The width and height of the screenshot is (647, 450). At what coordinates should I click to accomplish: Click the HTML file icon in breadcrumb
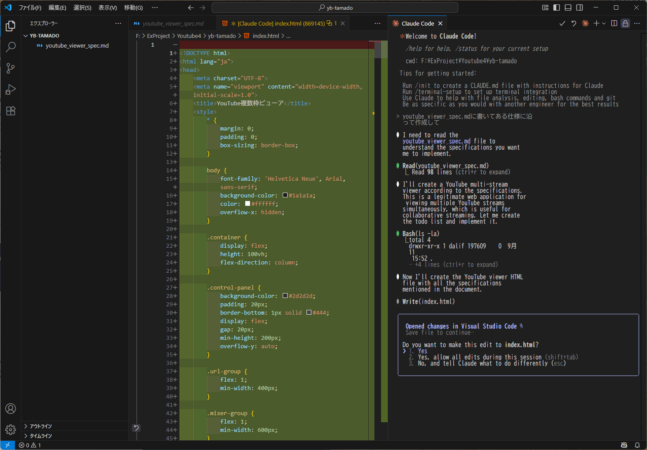[246, 36]
